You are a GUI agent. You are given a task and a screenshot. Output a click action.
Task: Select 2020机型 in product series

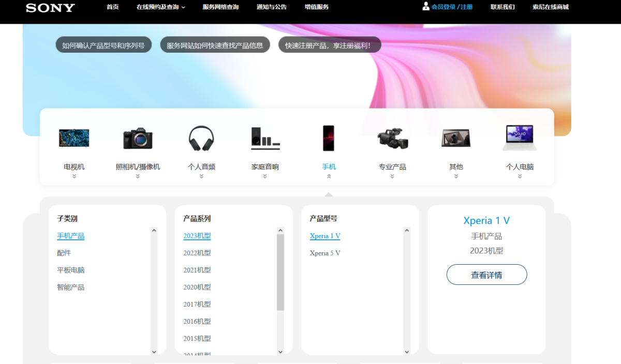197,287
